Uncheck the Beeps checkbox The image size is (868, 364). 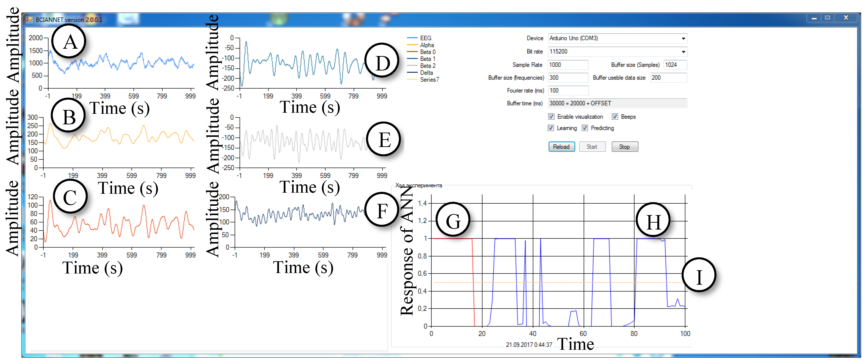tap(615, 117)
